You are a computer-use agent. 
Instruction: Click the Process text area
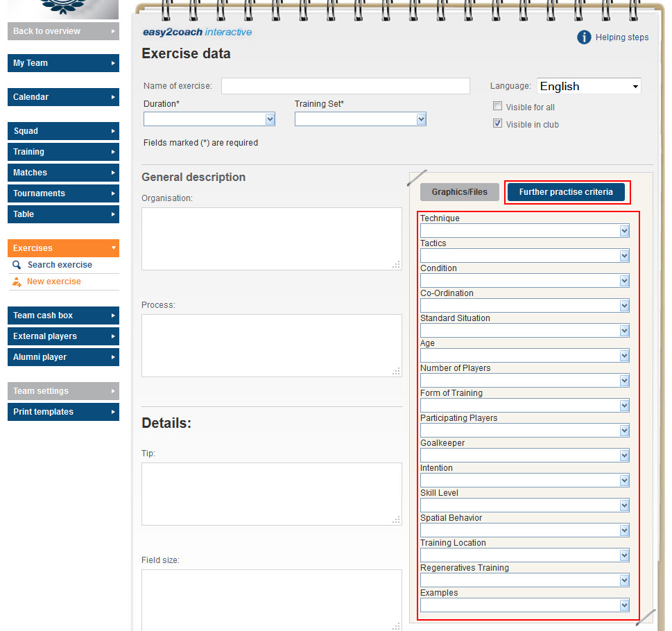(x=272, y=346)
